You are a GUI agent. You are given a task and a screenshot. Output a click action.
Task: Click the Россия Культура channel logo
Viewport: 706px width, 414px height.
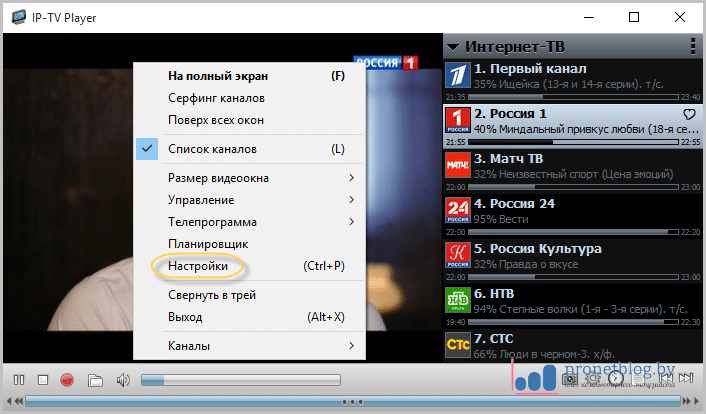pyautogui.click(x=458, y=255)
